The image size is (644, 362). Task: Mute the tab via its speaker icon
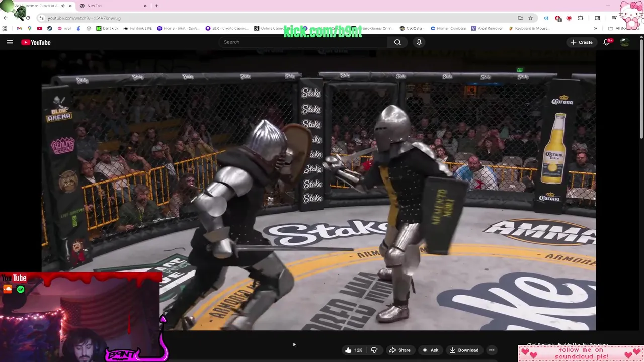(x=63, y=6)
